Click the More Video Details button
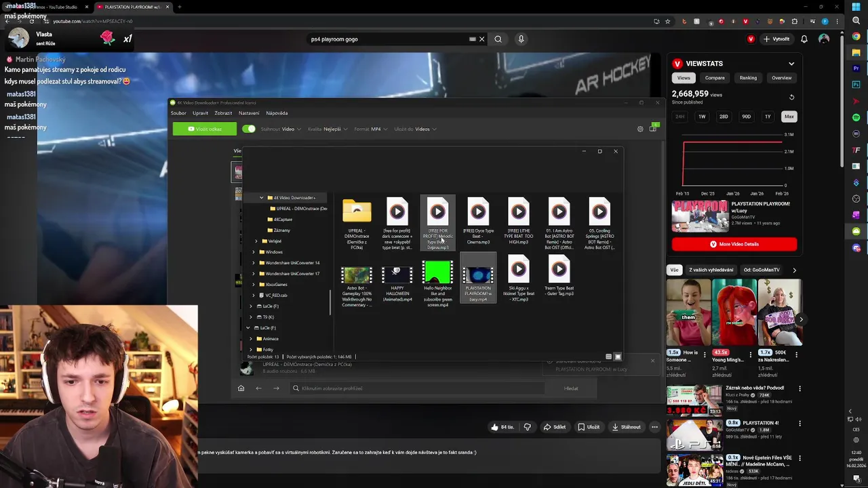Viewport: 868px width, 488px height. (734, 244)
